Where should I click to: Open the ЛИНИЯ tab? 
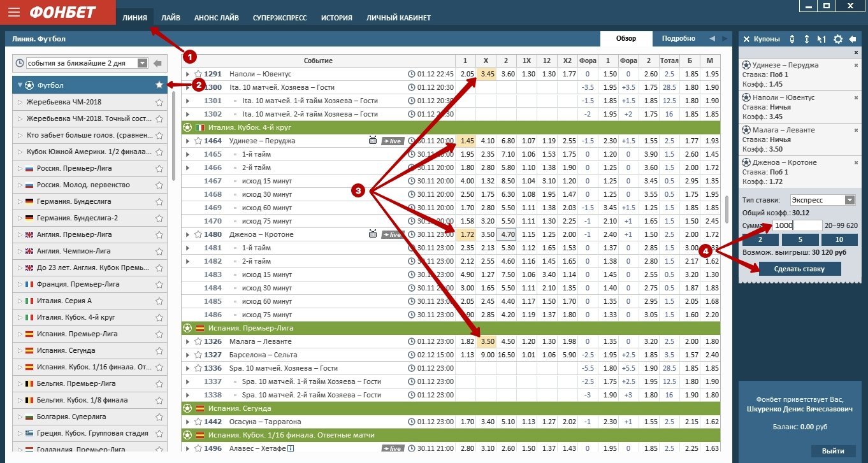pos(134,18)
